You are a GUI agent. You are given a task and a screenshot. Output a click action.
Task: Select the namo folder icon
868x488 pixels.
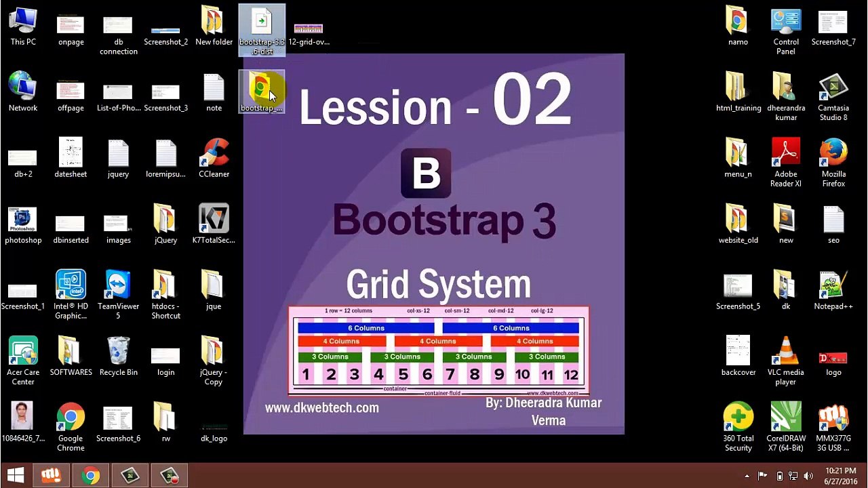coord(738,26)
